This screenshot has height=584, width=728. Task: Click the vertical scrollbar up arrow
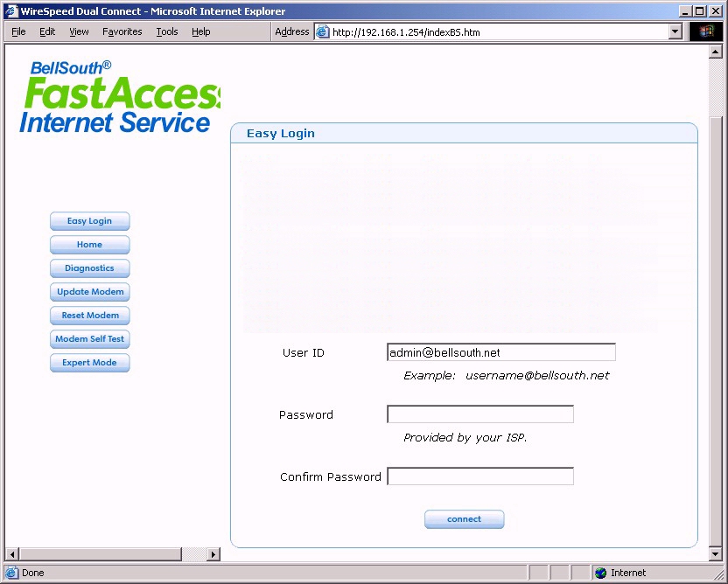[716, 52]
